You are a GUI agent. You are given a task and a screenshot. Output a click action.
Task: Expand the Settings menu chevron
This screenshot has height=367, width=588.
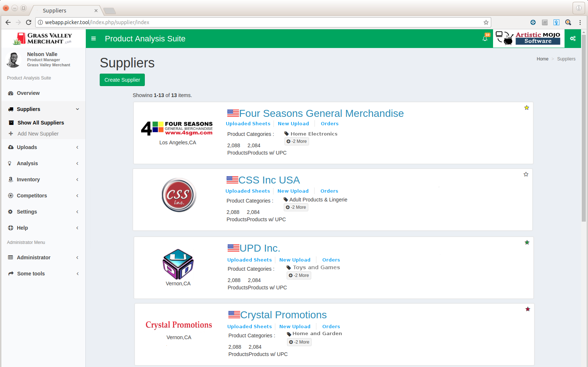click(77, 212)
